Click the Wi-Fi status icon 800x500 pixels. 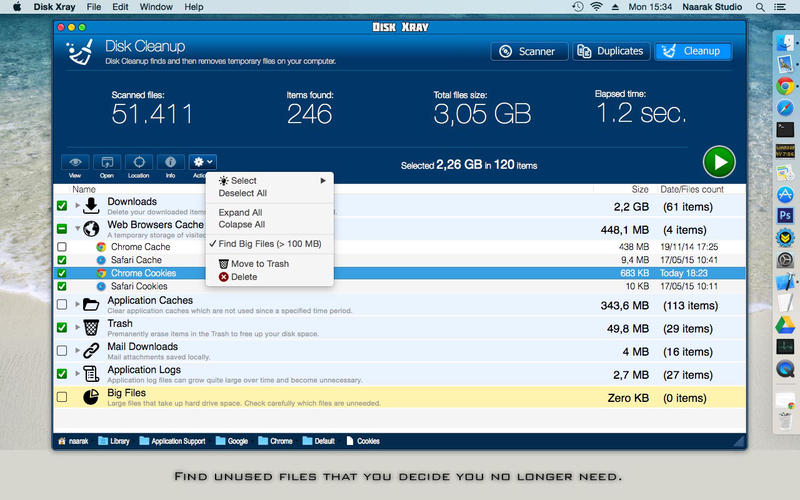[596, 7]
